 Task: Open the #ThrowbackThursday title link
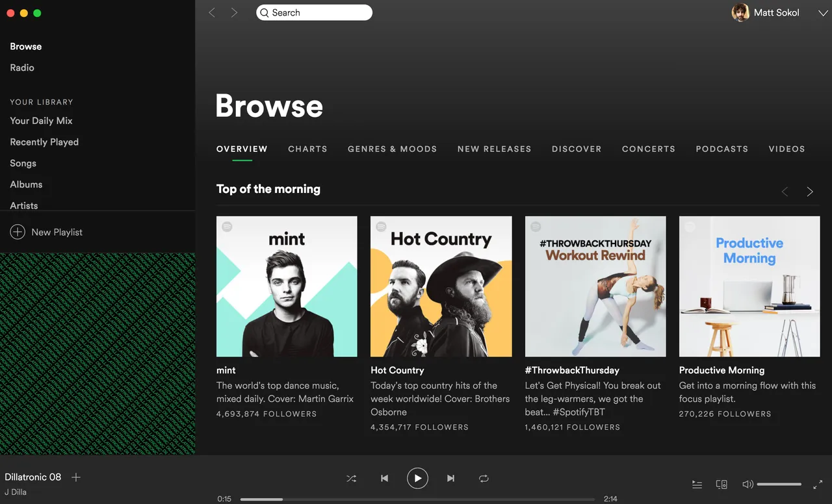tap(572, 370)
